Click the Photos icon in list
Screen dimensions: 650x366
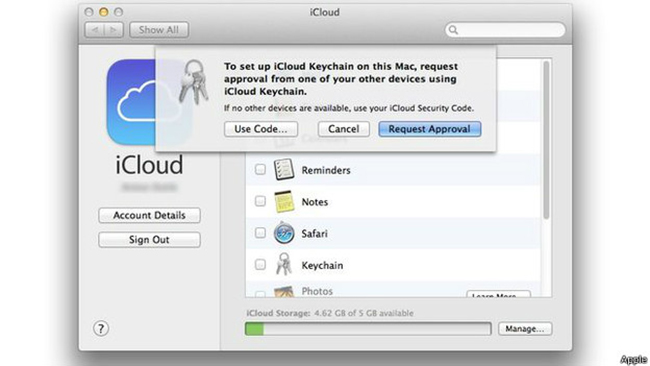point(284,291)
